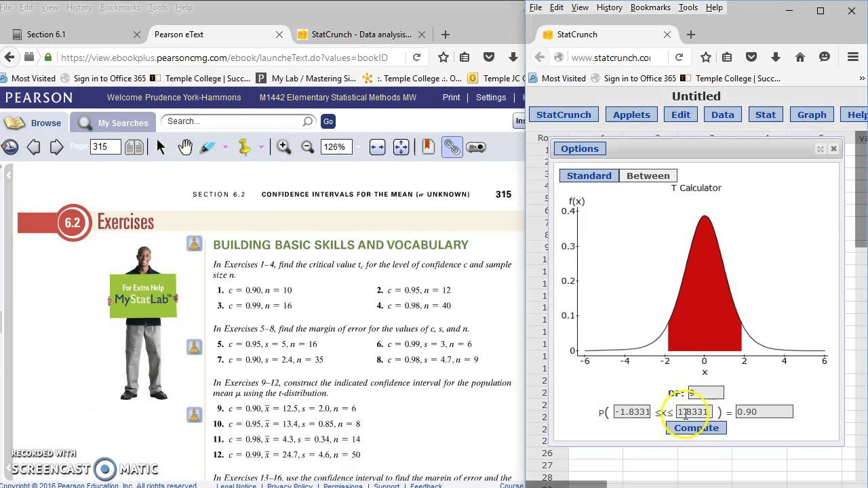Viewport: 868px width, 488px height.
Task: Reload the Pearson eText page
Action: click(x=416, y=58)
